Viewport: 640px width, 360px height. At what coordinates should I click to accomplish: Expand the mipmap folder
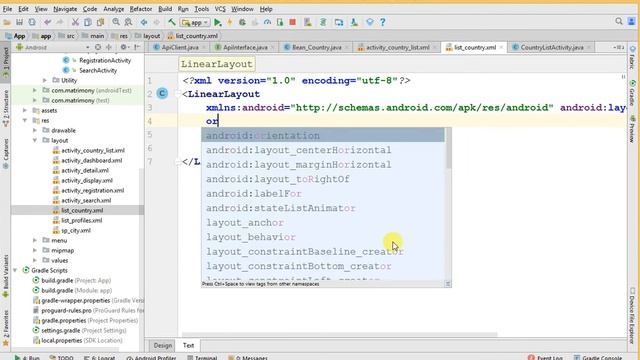pos(35,251)
